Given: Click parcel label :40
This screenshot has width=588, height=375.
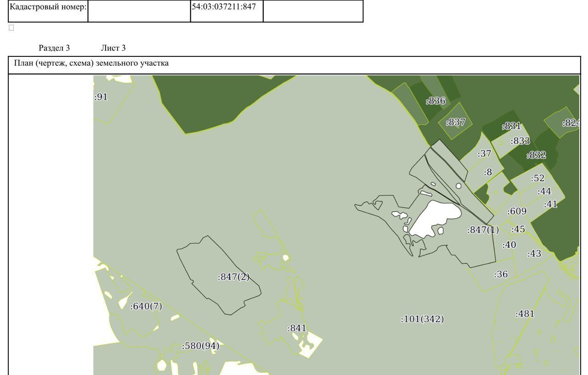Looking at the screenshot, I should (x=509, y=245).
